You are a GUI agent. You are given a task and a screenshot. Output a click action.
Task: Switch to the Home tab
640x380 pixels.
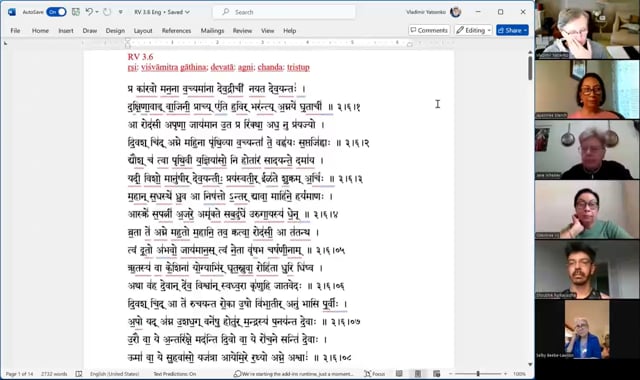(x=40, y=31)
